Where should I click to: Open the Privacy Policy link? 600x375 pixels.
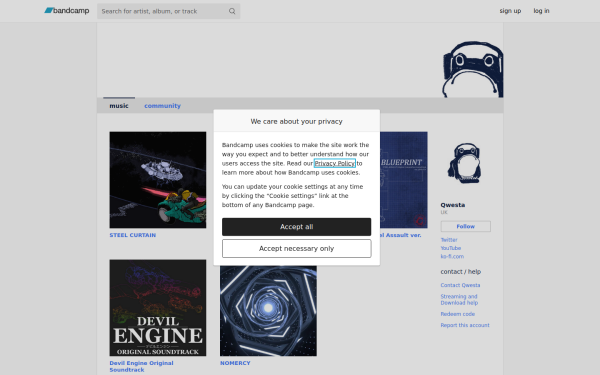[334, 163]
